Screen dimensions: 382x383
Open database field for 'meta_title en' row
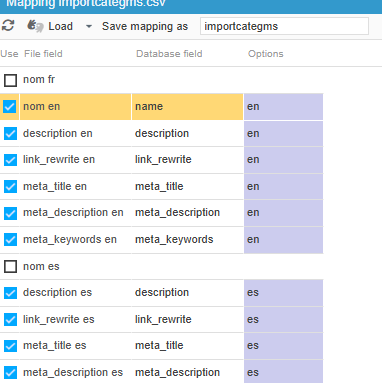(187, 186)
